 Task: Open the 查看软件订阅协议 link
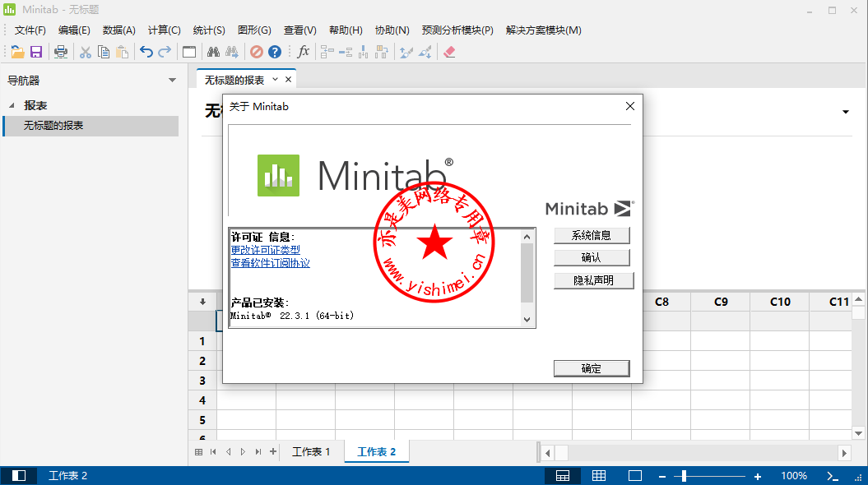coord(270,263)
